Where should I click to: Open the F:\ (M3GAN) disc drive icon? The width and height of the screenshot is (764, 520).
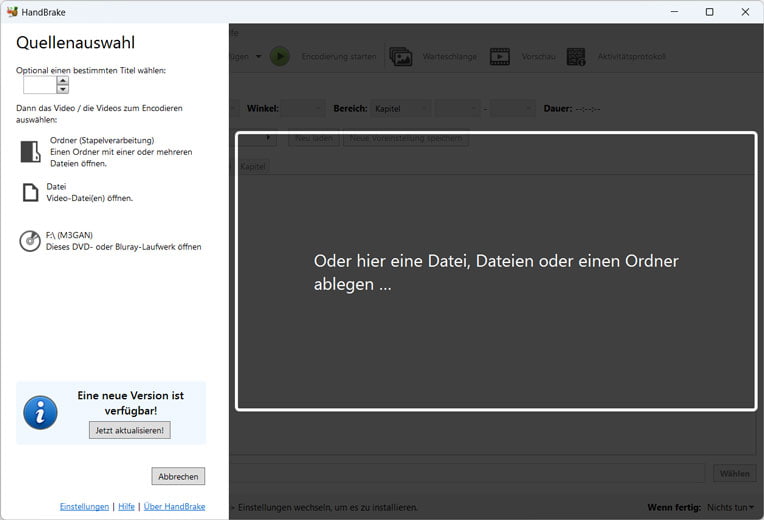pyautogui.click(x=30, y=241)
